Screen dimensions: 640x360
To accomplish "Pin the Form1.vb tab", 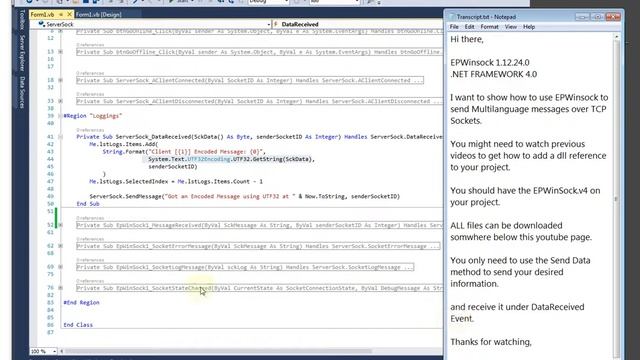I will (61, 14).
